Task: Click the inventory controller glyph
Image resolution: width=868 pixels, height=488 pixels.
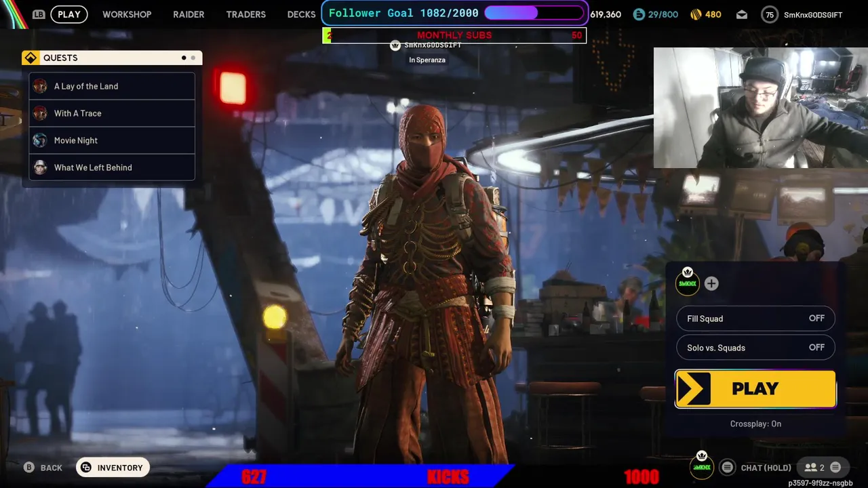Action: coord(86,468)
